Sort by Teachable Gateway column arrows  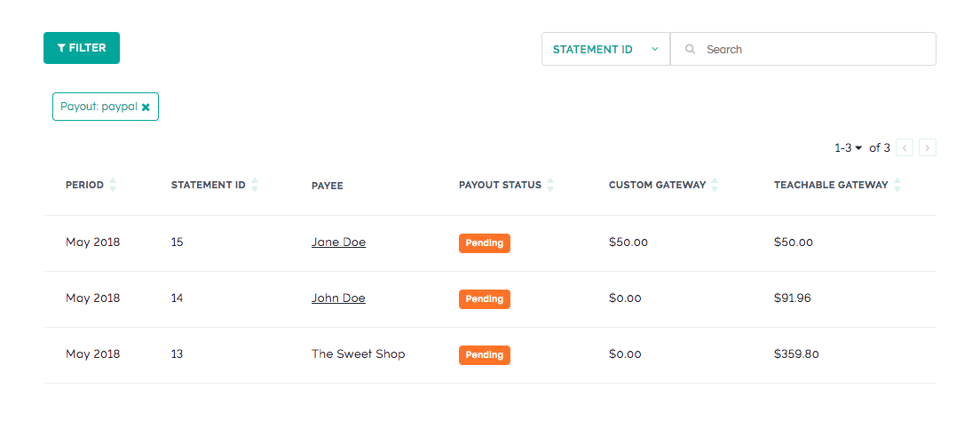click(x=897, y=185)
